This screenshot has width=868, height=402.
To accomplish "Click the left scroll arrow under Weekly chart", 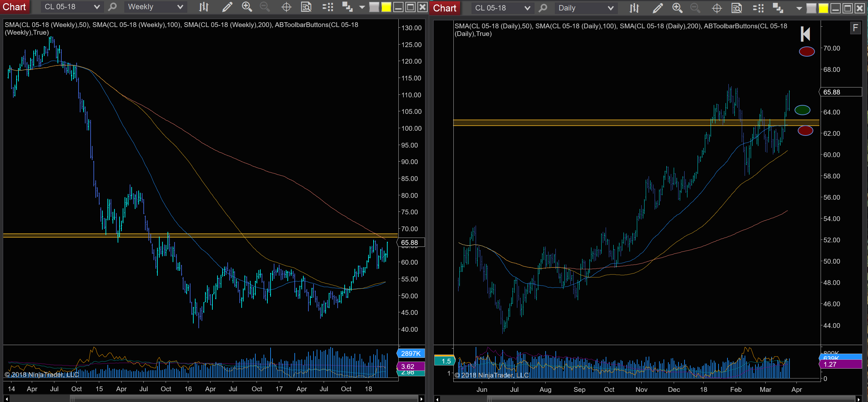I will [6, 399].
